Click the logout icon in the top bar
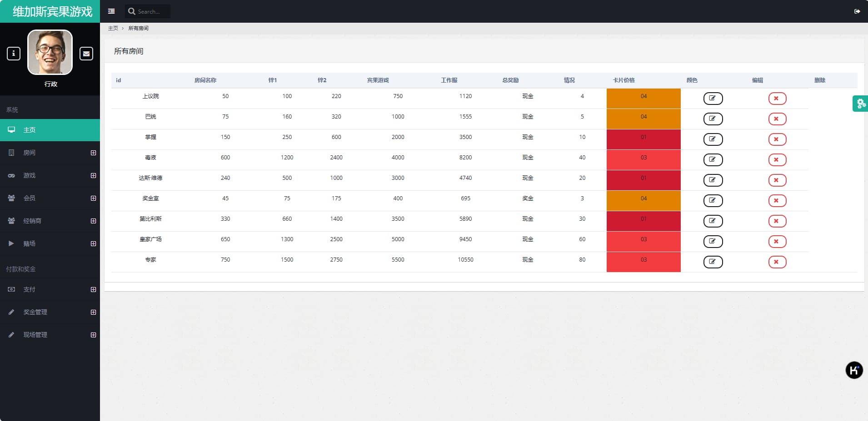The image size is (868, 421). point(857,11)
